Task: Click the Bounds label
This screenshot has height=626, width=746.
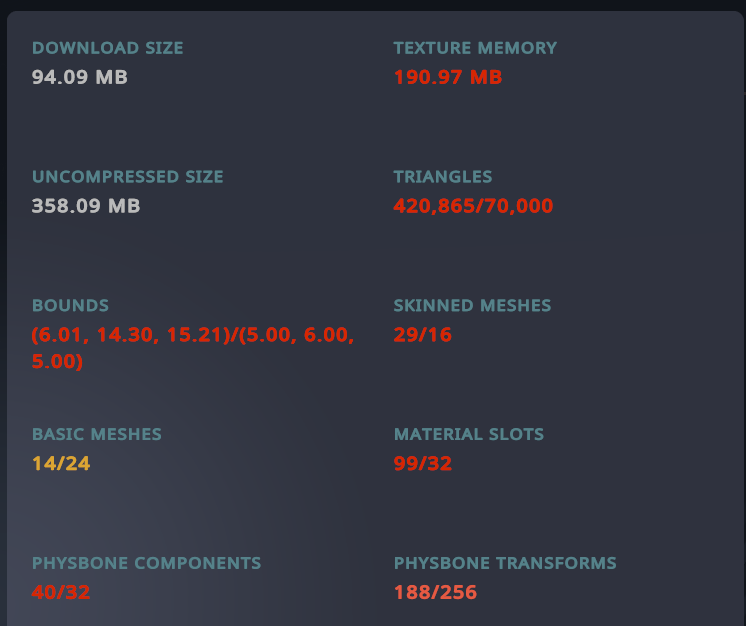Action: pos(70,305)
